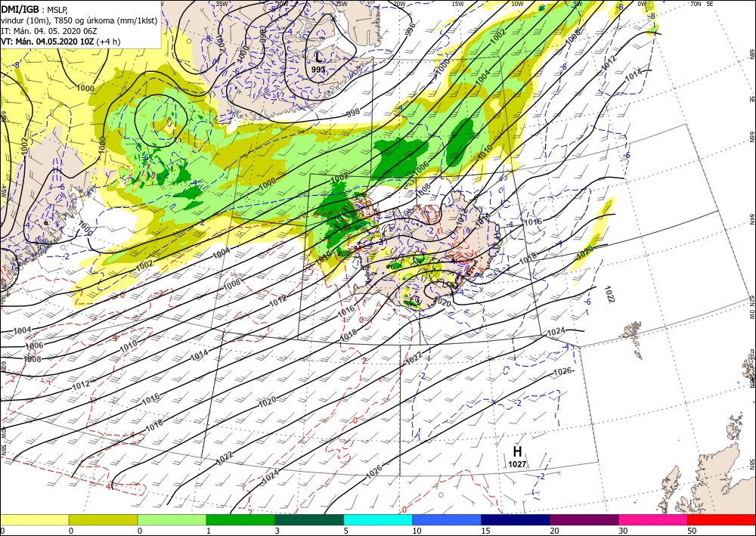
Task: Pick the cyan 5 mm legend swatch
Action: (x=378, y=519)
